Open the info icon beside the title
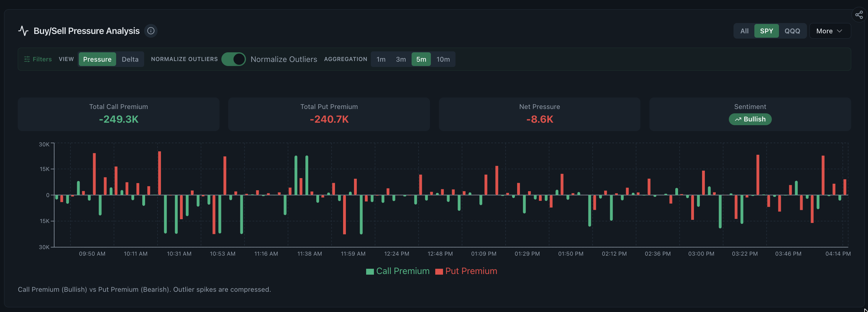 click(x=151, y=31)
